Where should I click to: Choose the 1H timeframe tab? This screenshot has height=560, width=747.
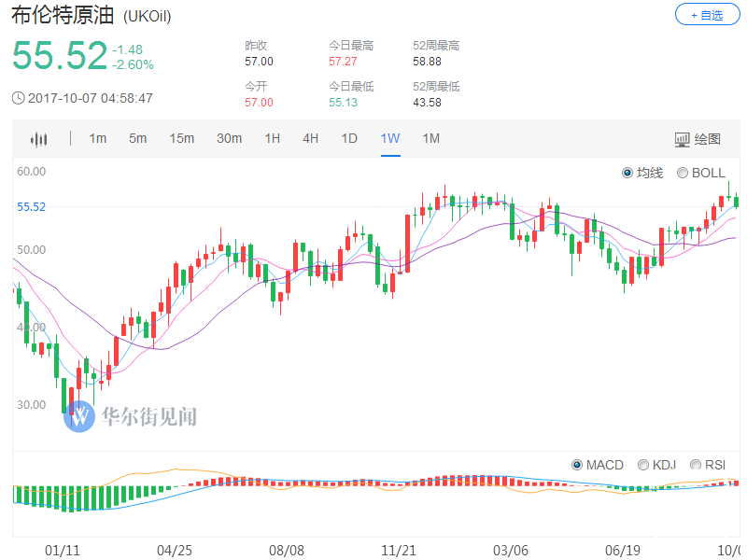click(273, 138)
